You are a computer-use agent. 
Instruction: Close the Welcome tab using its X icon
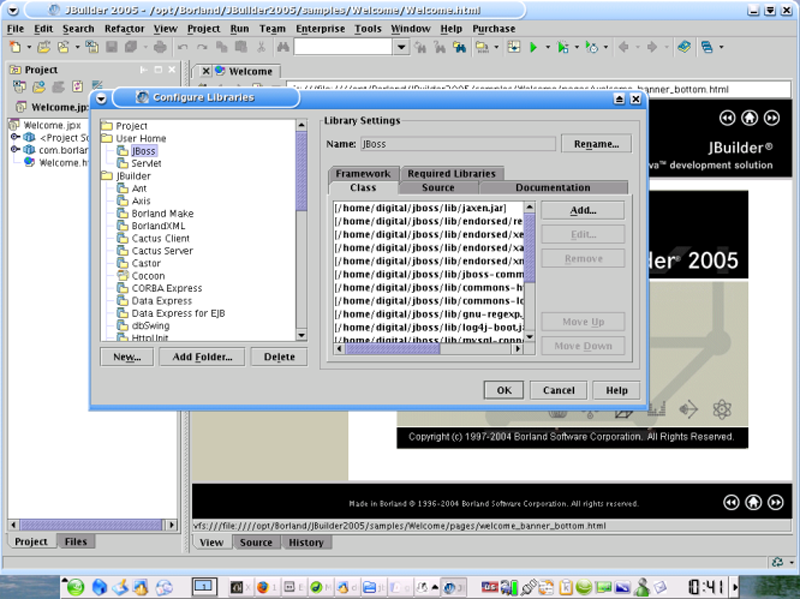[205, 71]
